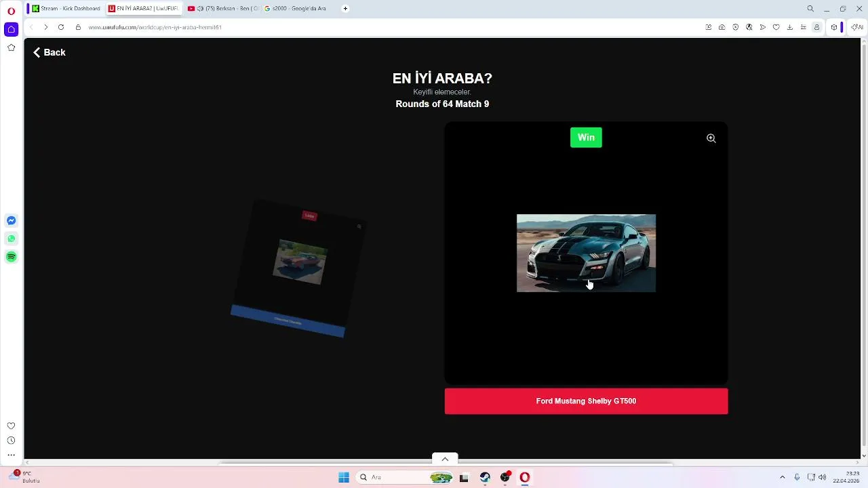868x488 pixels.
Task: Expand the bottom panel chevron
Action: pos(445,459)
